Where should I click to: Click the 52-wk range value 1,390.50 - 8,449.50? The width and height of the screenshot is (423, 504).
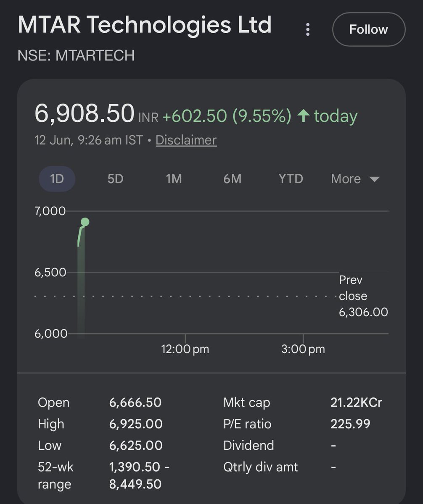(139, 475)
